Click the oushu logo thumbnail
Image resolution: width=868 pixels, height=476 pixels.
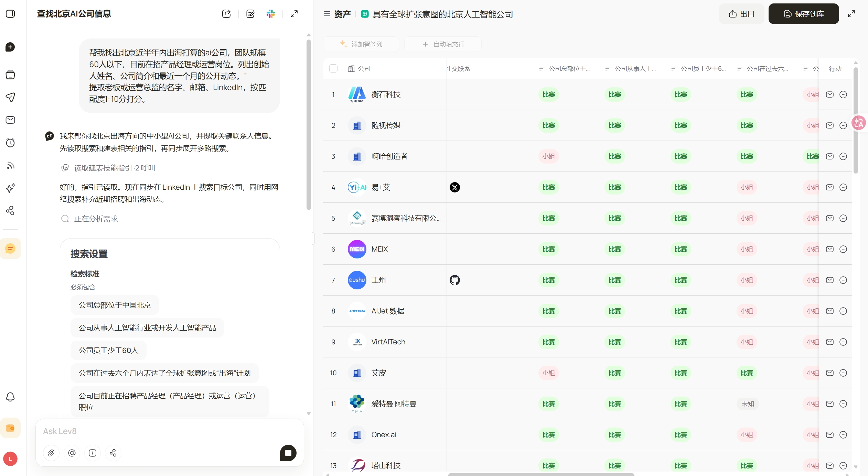point(357,280)
